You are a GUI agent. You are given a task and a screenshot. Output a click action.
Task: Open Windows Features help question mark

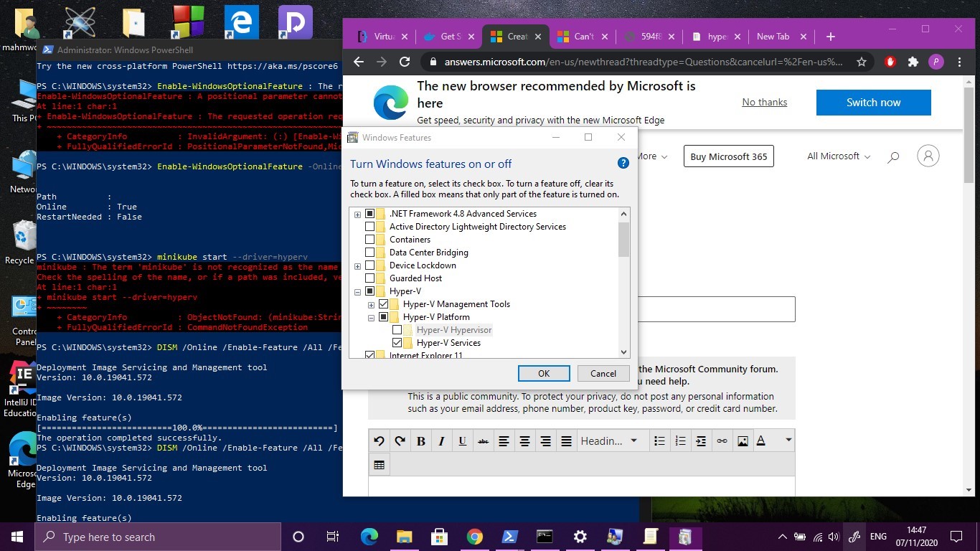coord(623,164)
